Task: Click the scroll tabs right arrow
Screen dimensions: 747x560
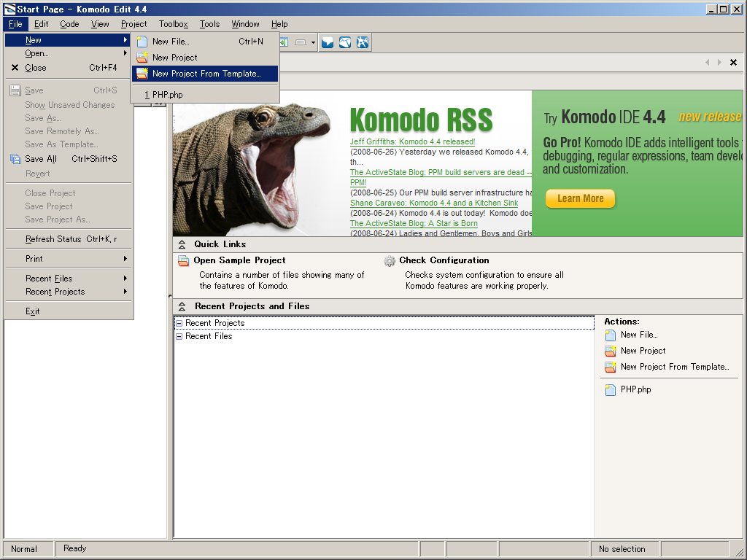Action: pyautogui.click(x=719, y=63)
